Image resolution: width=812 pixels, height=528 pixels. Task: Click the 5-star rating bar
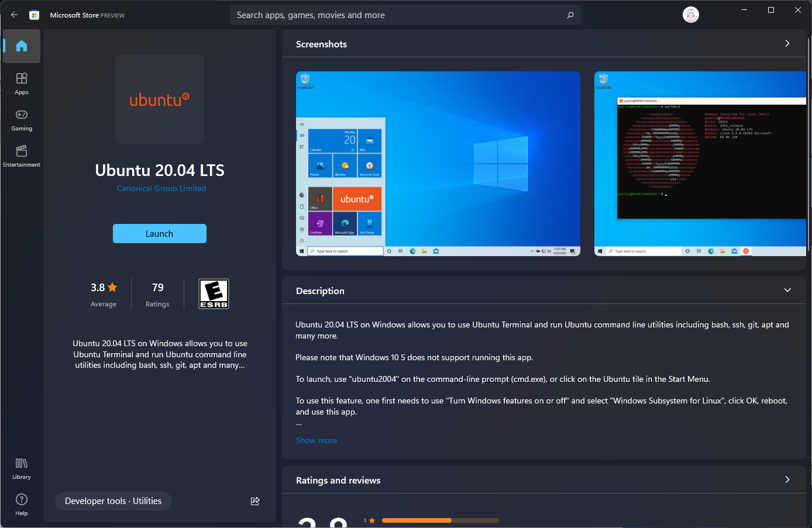[440, 520]
